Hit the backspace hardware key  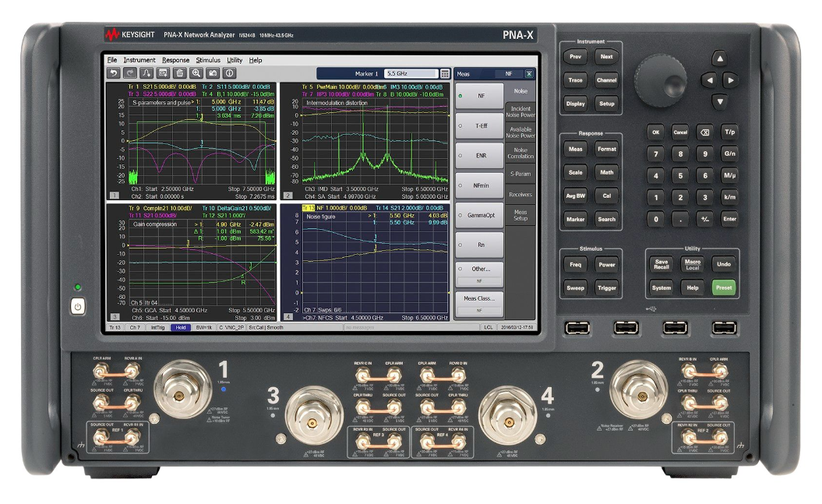point(705,132)
